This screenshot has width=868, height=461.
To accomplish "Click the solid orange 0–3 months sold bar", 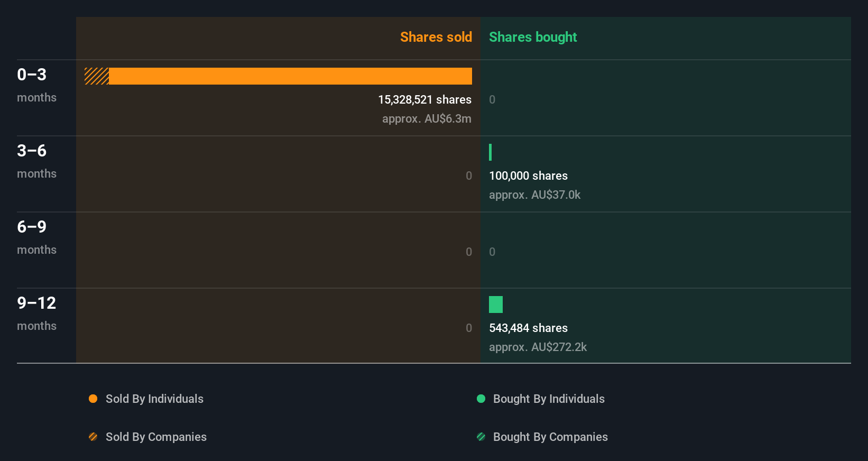I will click(x=290, y=76).
